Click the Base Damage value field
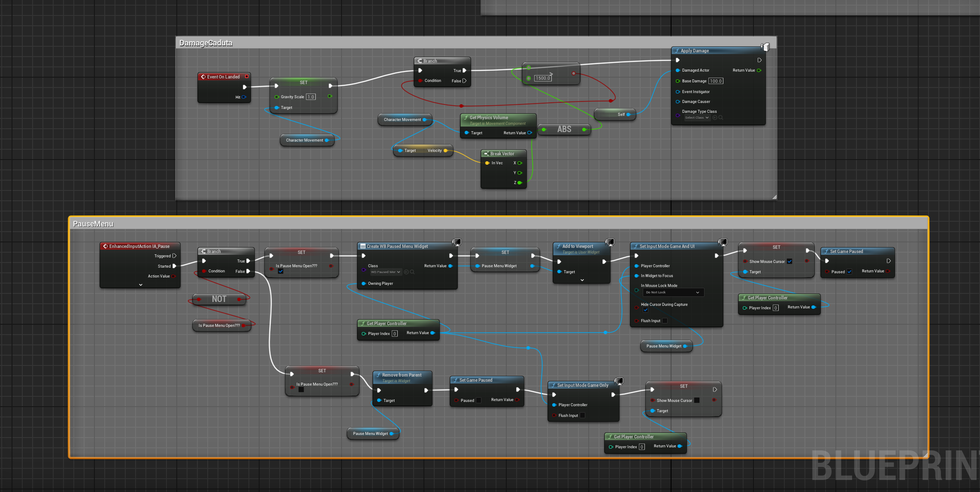980x492 pixels. pyautogui.click(x=716, y=81)
